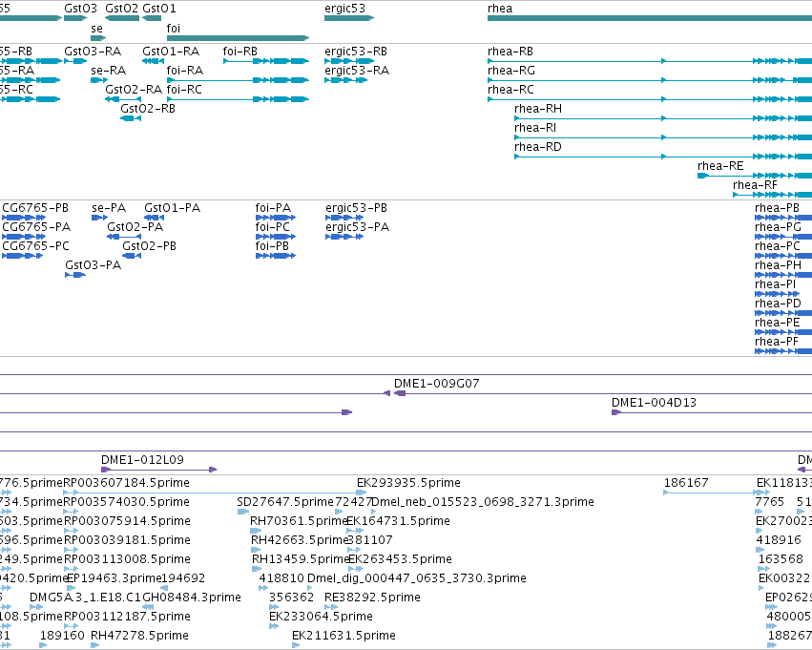Select the rhea-RE transcript
The image size is (812, 650).
point(755,176)
